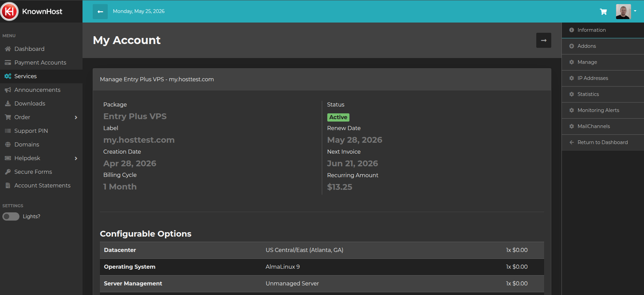This screenshot has height=295, width=644.
Task: Click the Information info icon
Action: coord(572,30)
